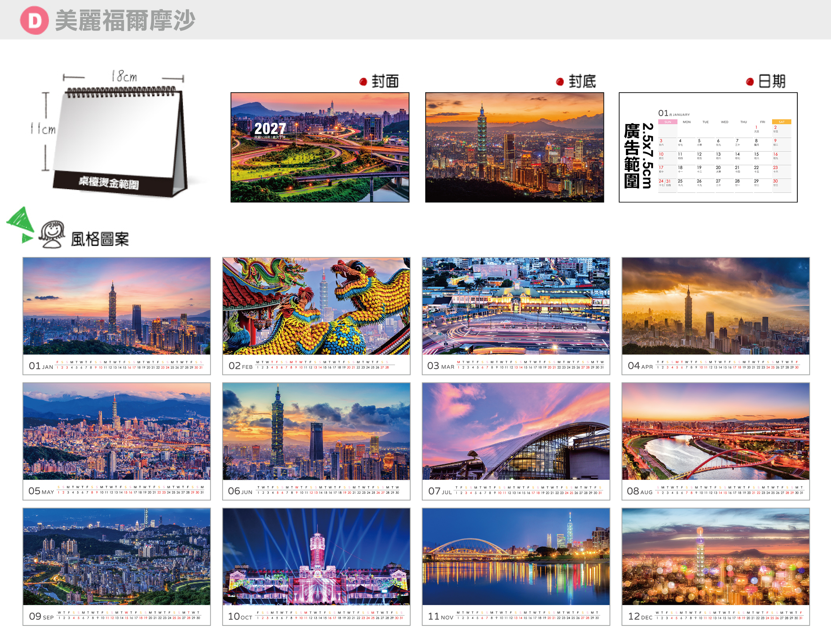The height and width of the screenshot is (644, 831).
Task: Click the red dot beside 封面
Action: pyautogui.click(x=363, y=81)
